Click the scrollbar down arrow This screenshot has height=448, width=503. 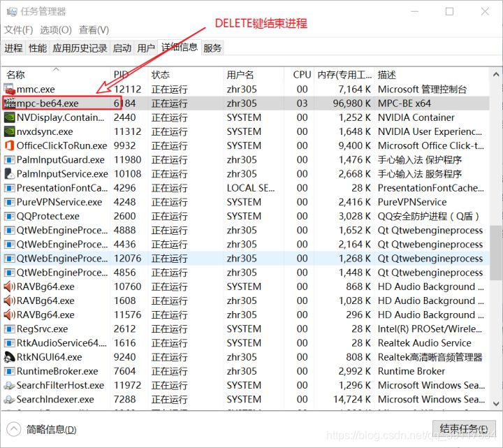[x=496, y=403]
